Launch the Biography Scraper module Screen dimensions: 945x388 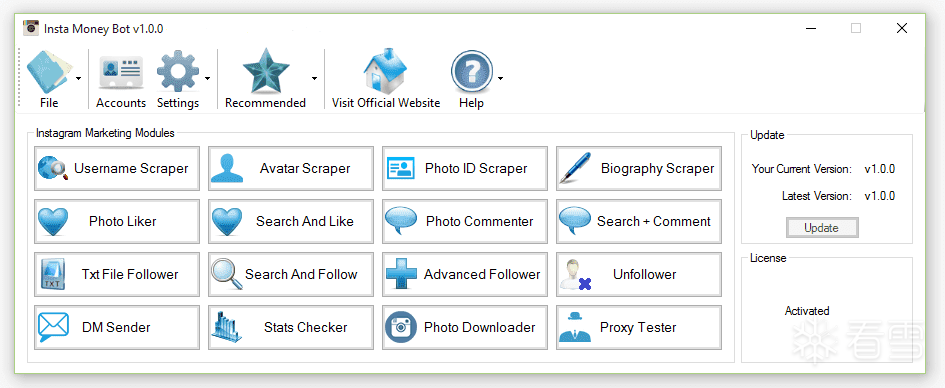pos(639,169)
